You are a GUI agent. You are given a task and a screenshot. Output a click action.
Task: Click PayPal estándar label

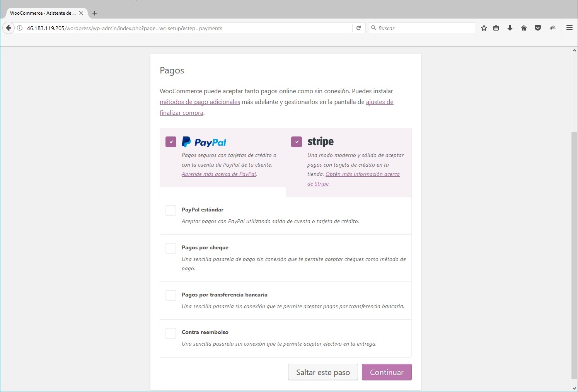click(x=203, y=210)
